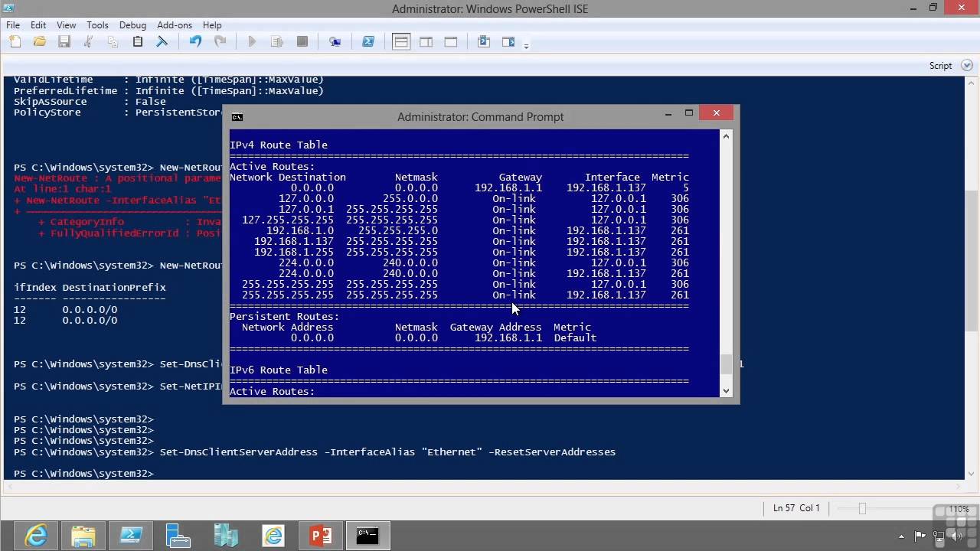Save the script with floppy icon
Image resolution: width=980 pixels, height=551 pixels.
tap(64, 42)
